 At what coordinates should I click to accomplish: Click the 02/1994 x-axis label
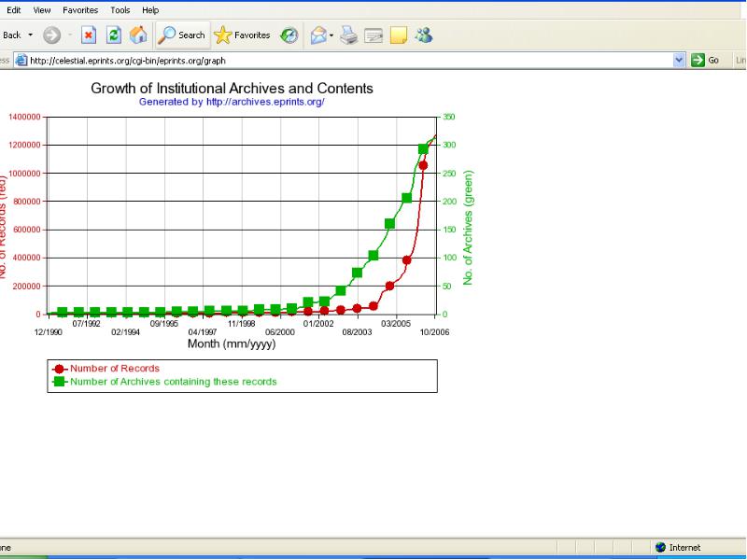(x=125, y=332)
